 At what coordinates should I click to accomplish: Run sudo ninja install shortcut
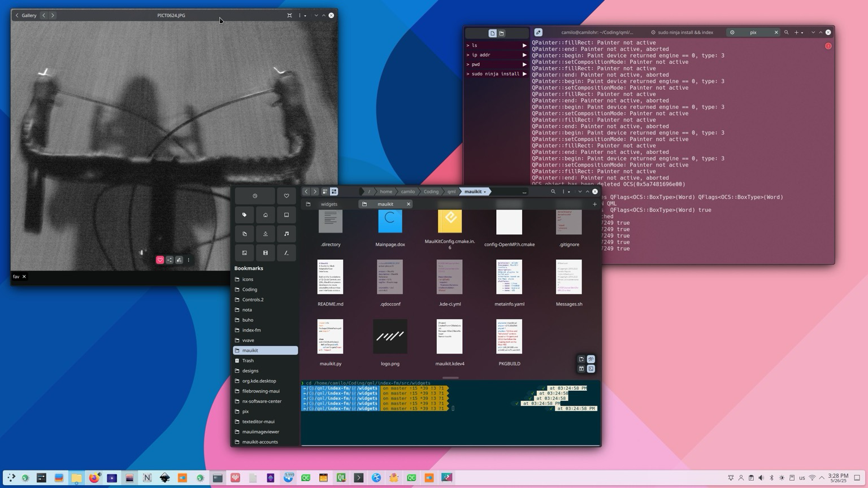(497, 74)
